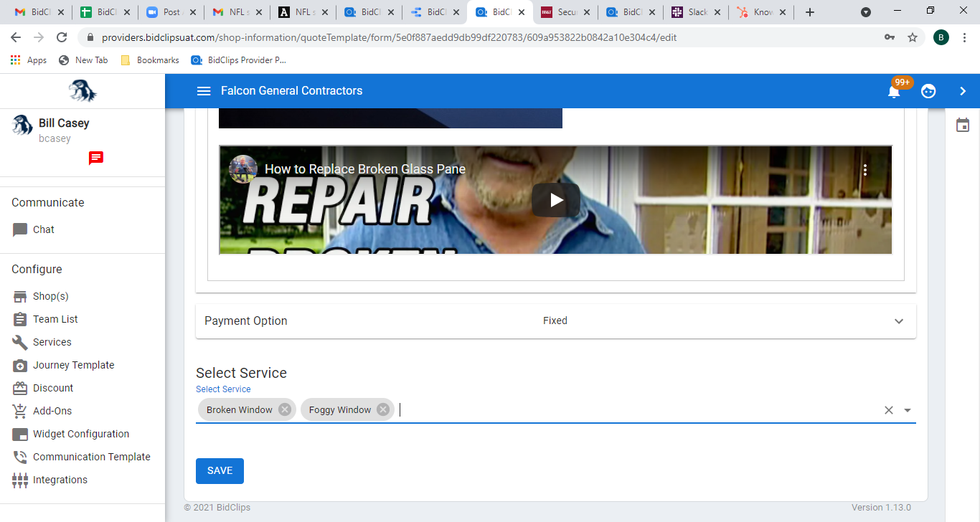This screenshot has width=980, height=522.
Task: Open the notifications bell icon
Action: pyautogui.click(x=894, y=92)
